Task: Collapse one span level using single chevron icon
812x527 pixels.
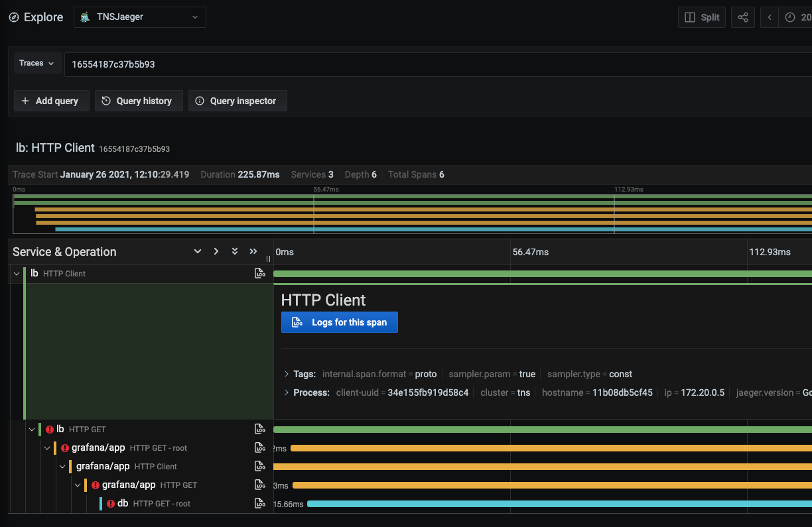Action: tap(197, 251)
